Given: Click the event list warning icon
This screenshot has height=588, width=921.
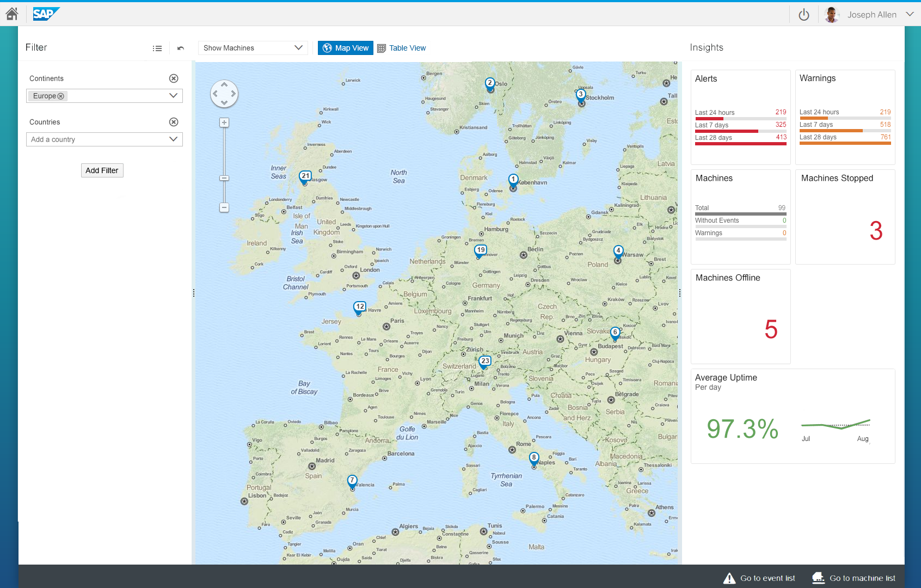Looking at the screenshot, I should (x=729, y=578).
